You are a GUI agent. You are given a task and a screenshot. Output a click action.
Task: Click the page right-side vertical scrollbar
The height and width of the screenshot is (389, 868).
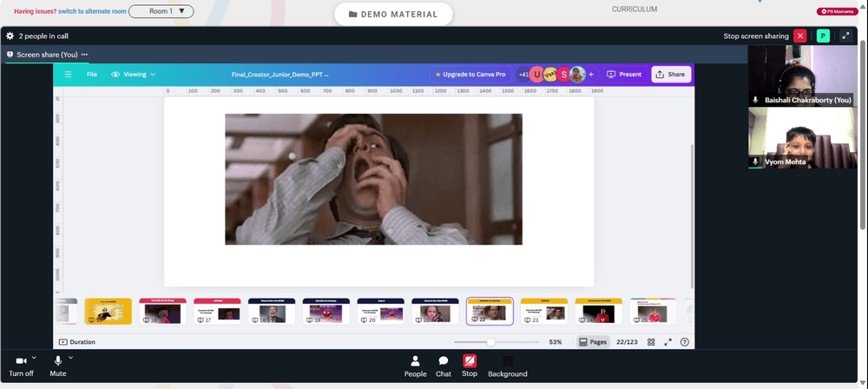pos(864,133)
